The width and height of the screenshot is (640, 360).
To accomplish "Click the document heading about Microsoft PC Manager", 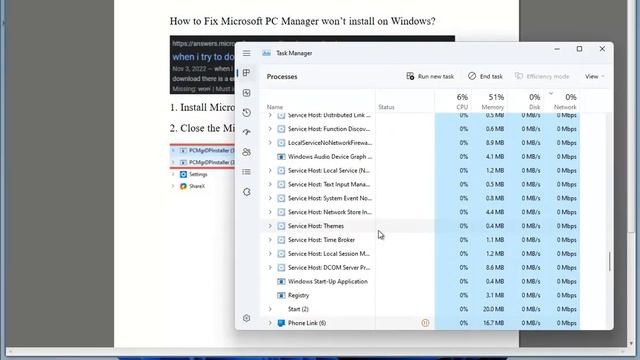I will [x=302, y=21].
